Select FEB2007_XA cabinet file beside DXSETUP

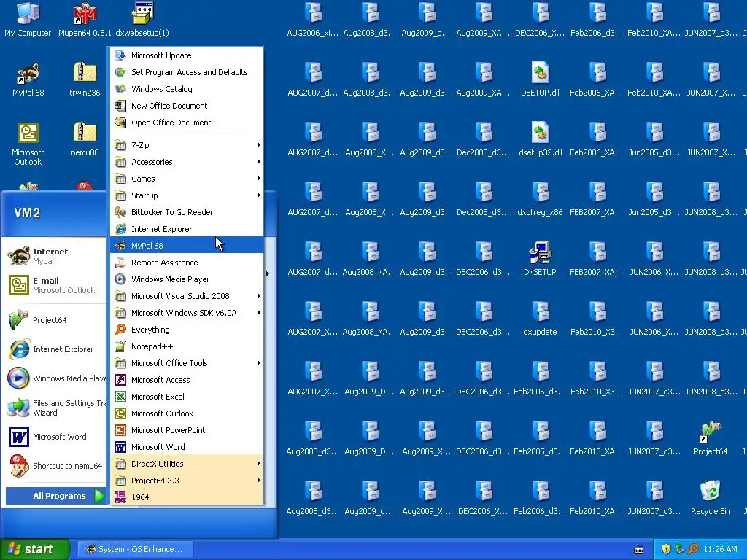(597, 258)
